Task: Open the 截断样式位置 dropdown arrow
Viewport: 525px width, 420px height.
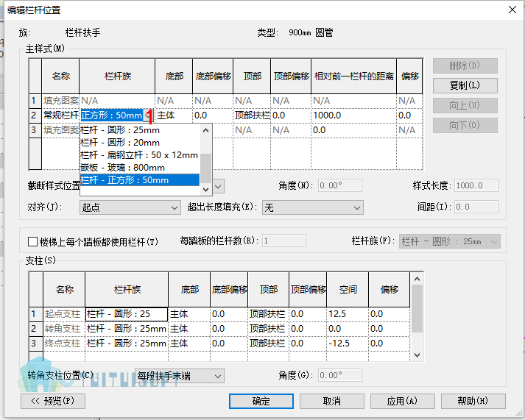Action: pyautogui.click(x=218, y=186)
